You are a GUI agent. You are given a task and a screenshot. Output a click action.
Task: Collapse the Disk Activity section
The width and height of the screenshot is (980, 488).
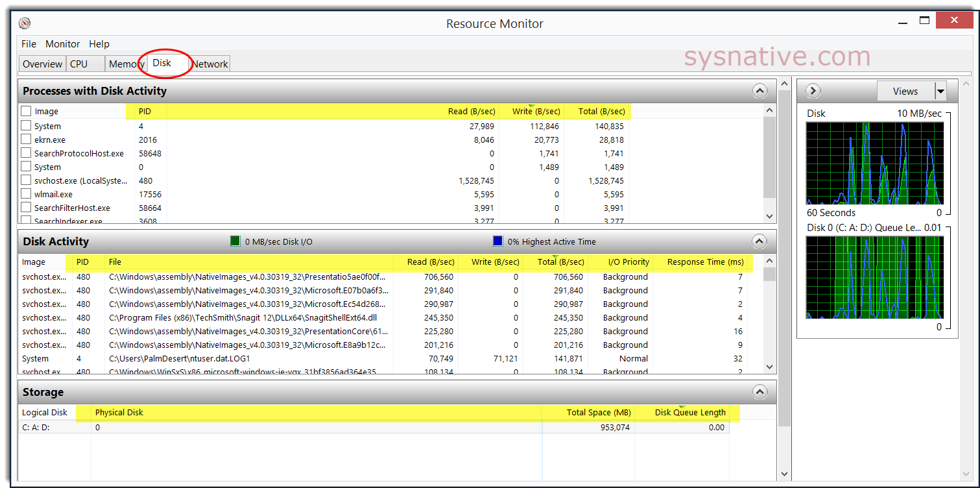pyautogui.click(x=760, y=241)
